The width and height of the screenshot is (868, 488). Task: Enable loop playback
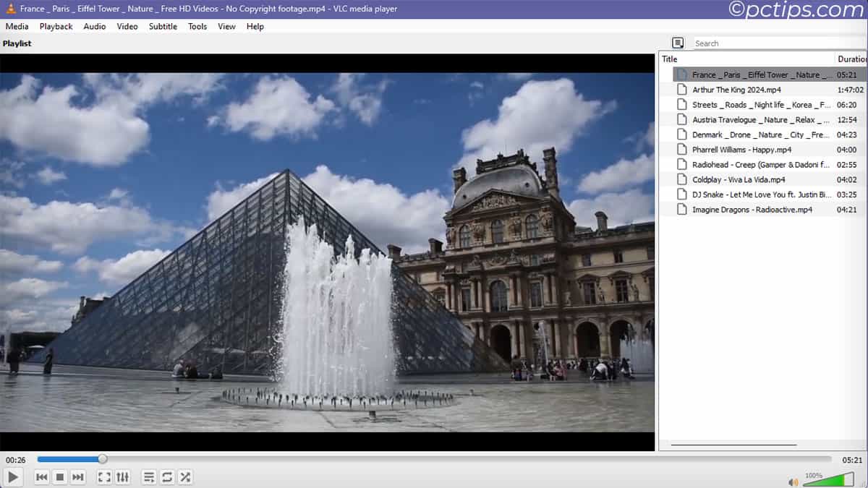(x=166, y=477)
